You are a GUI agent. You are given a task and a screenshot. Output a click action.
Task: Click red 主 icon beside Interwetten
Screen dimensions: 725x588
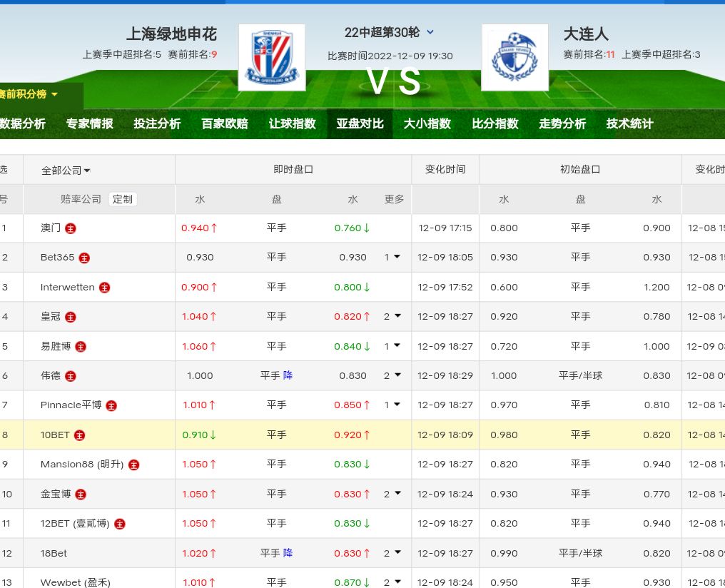click(105, 288)
